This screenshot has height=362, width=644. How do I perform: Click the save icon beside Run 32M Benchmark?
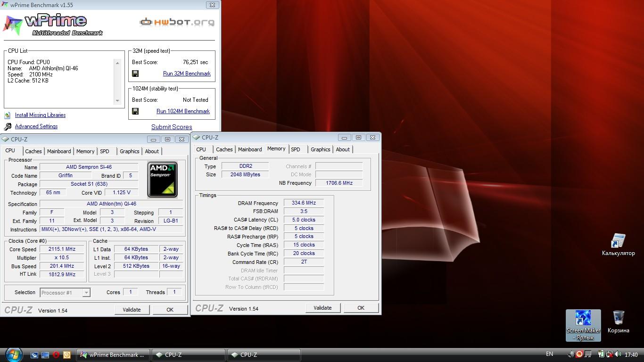pos(135,74)
